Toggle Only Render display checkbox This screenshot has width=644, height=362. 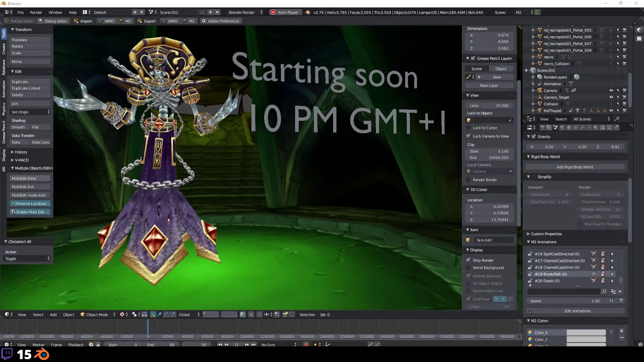[468, 260]
